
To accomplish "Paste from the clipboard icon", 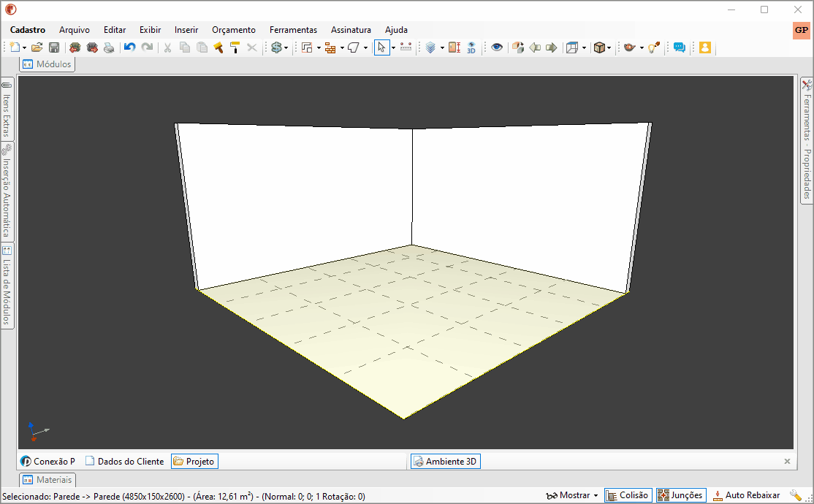I will [x=202, y=47].
